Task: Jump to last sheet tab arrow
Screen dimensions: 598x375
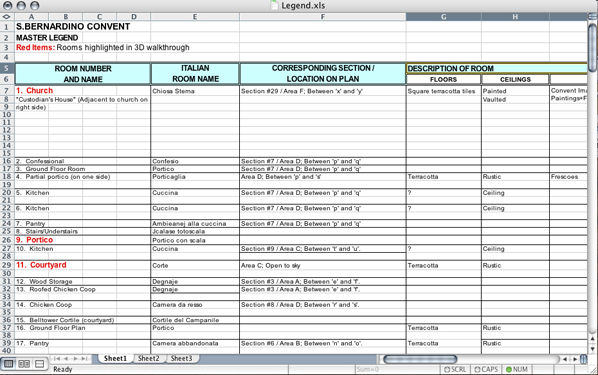Action: click(x=84, y=359)
